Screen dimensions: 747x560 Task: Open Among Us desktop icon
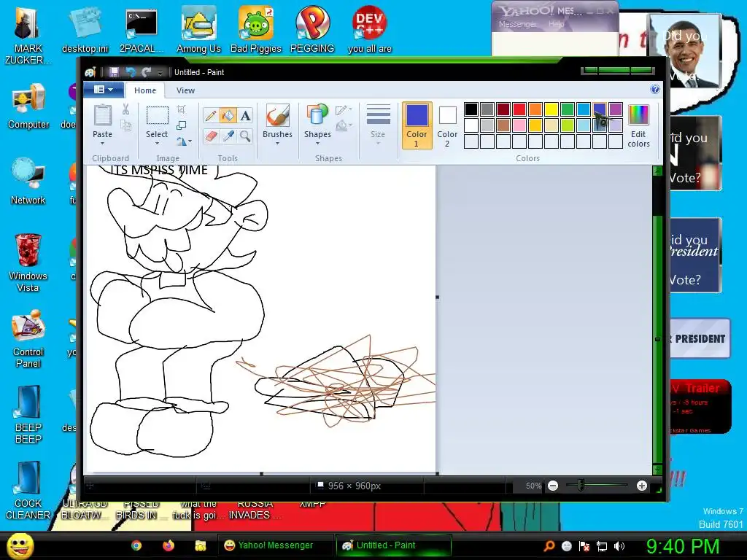tap(198, 29)
